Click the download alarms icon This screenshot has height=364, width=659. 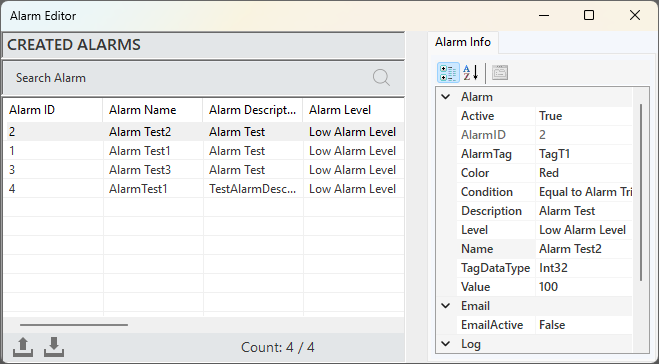54,347
